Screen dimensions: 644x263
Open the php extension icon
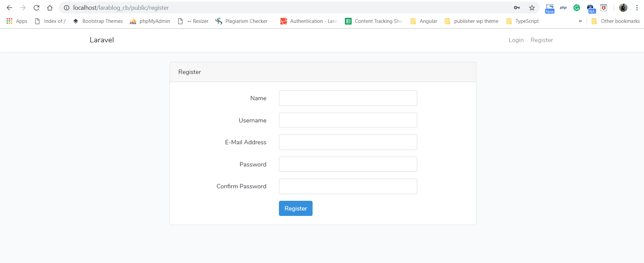pos(563,7)
